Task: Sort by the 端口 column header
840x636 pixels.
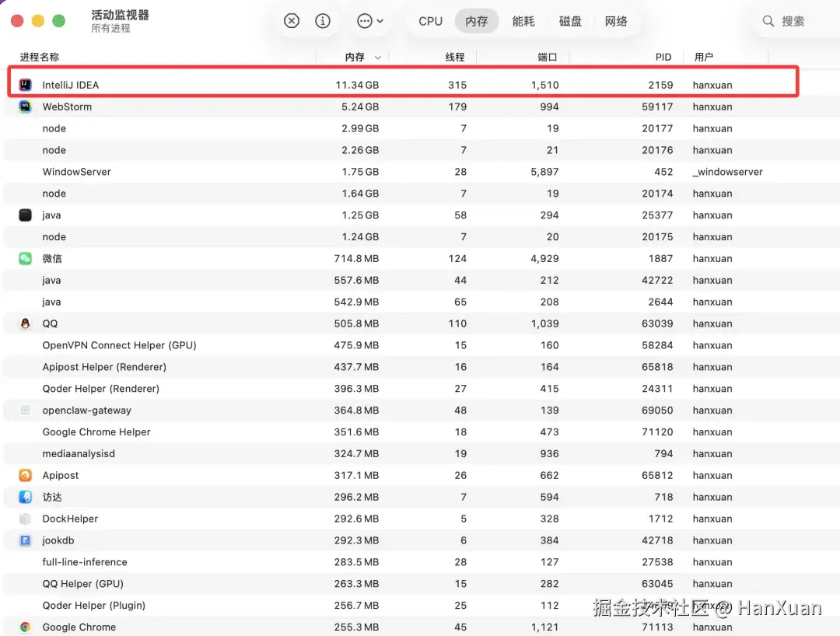Action: [548, 57]
